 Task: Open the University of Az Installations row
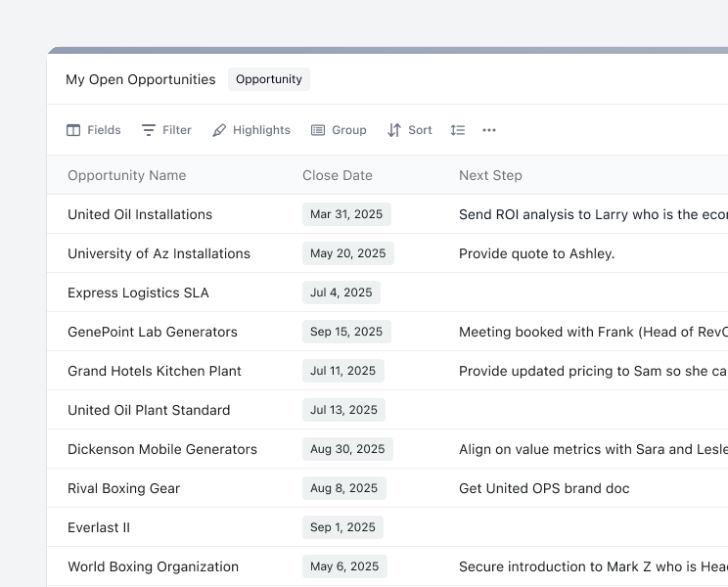tap(159, 253)
